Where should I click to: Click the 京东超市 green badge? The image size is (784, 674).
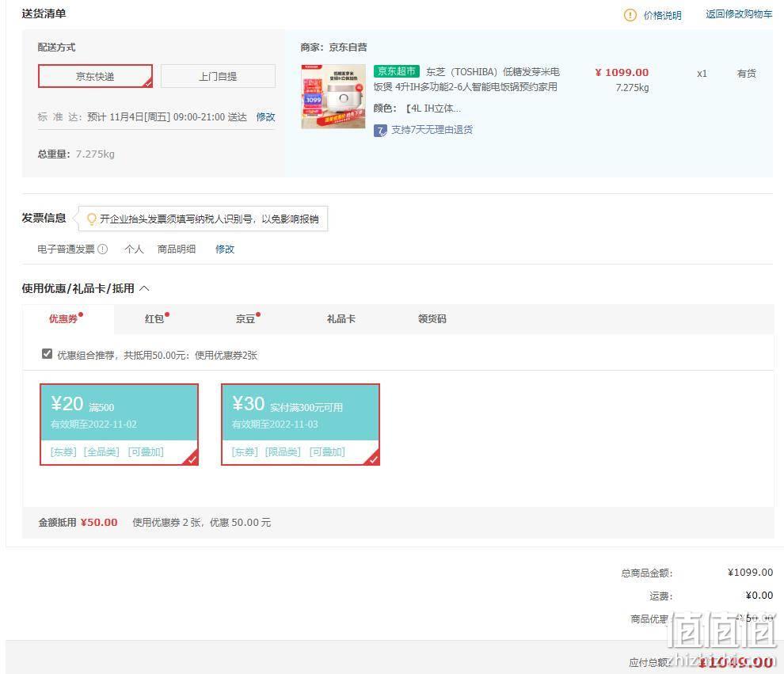pyautogui.click(x=397, y=71)
